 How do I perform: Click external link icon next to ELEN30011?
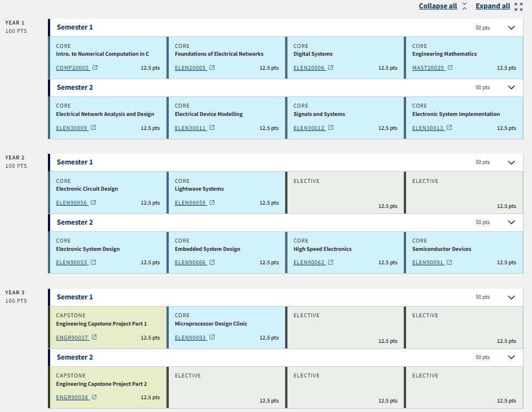pos(212,128)
